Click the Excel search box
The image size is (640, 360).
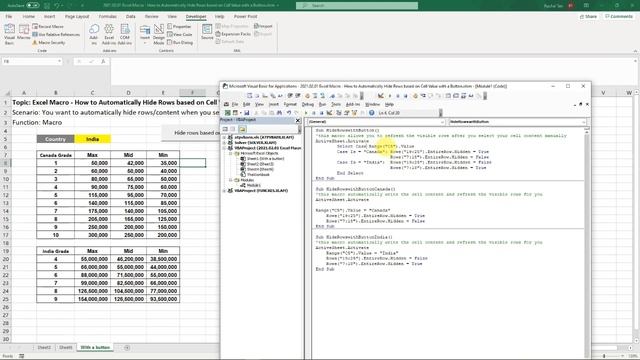pos(357,6)
